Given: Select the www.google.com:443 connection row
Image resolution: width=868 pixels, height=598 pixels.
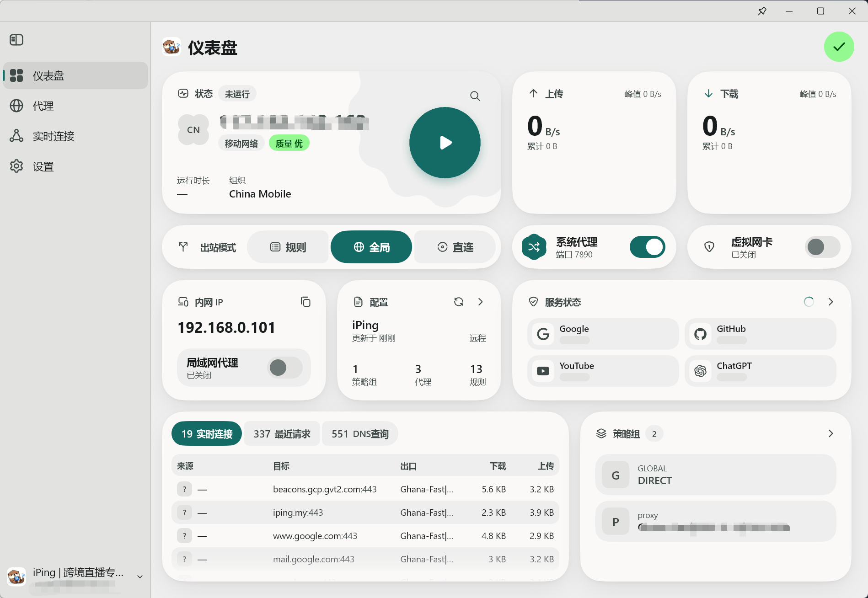Looking at the screenshot, I should pyautogui.click(x=365, y=536).
